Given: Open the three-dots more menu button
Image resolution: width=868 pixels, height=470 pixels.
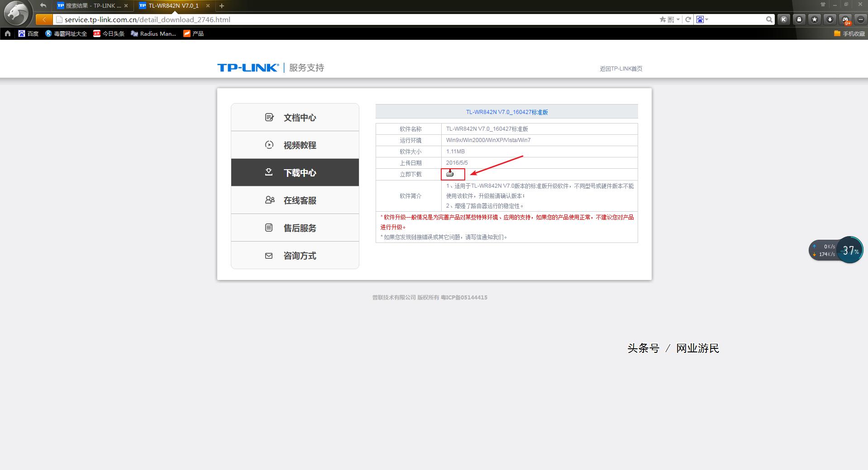Looking at the screenshot, I should click(860, 19).
